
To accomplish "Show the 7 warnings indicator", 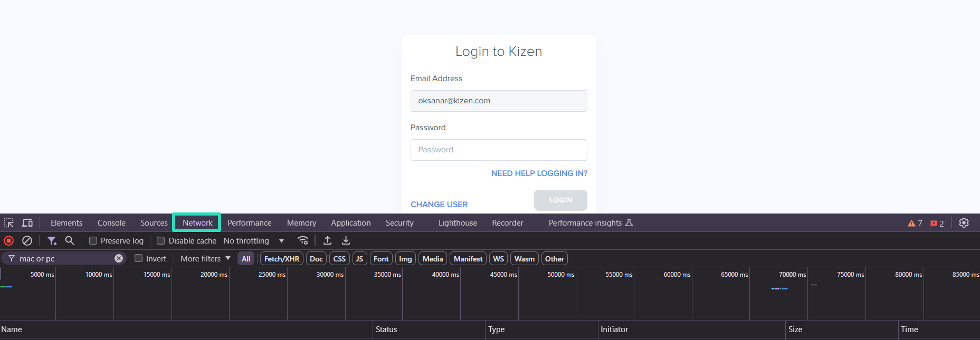I will point(915,224).
